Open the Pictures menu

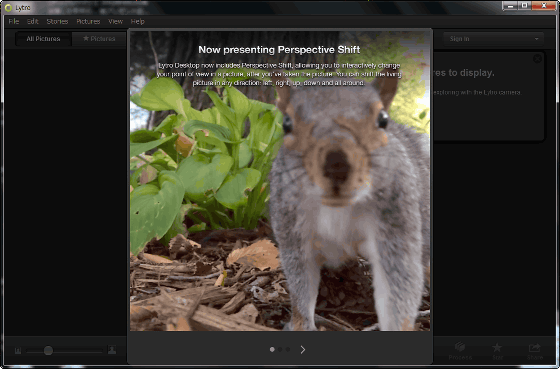click(88, 21)
